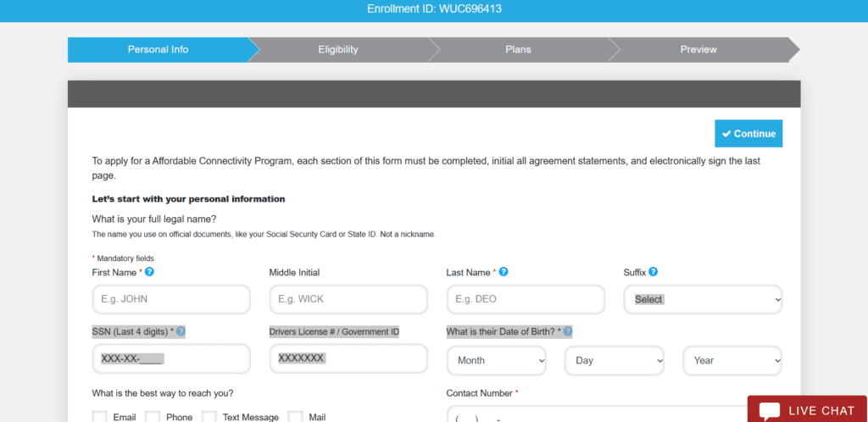Enable the Text Message checkbox
Screen dimensions: 868x422
tap(209, 417)
